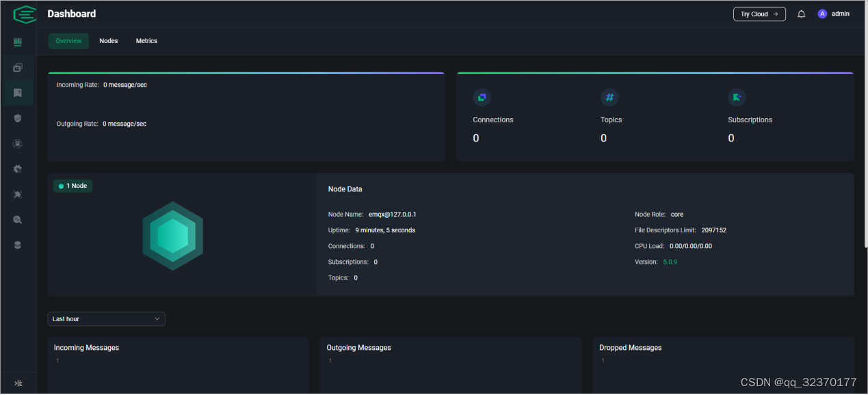
Task: Open notifications bell
Action: pos(802,14)
